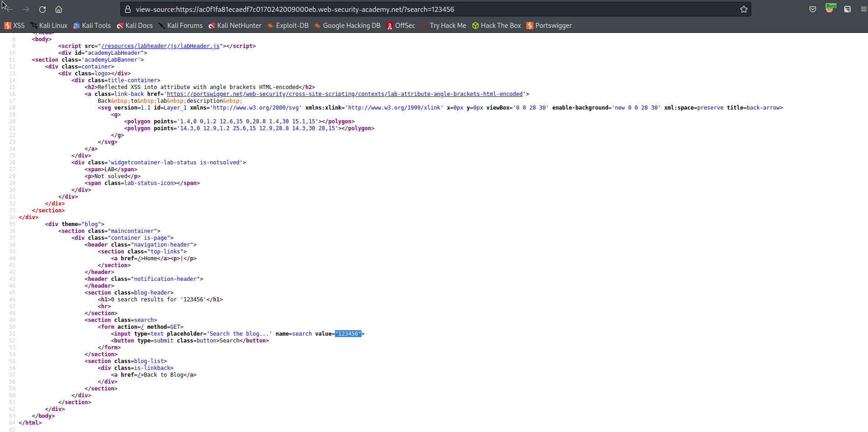Click the 'container is-page' class value

point(139,238)
